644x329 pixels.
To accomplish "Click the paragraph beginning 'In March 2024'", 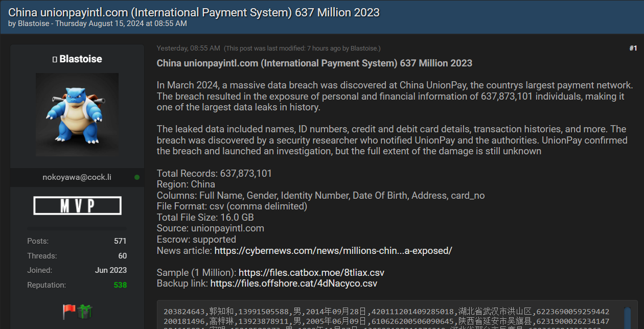I will coord(395,96).
